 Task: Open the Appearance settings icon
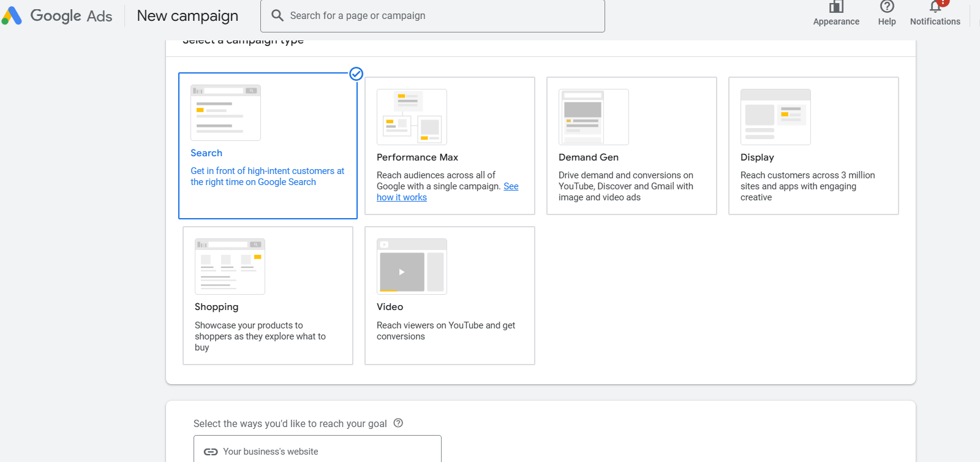click(x=836, y=7)
